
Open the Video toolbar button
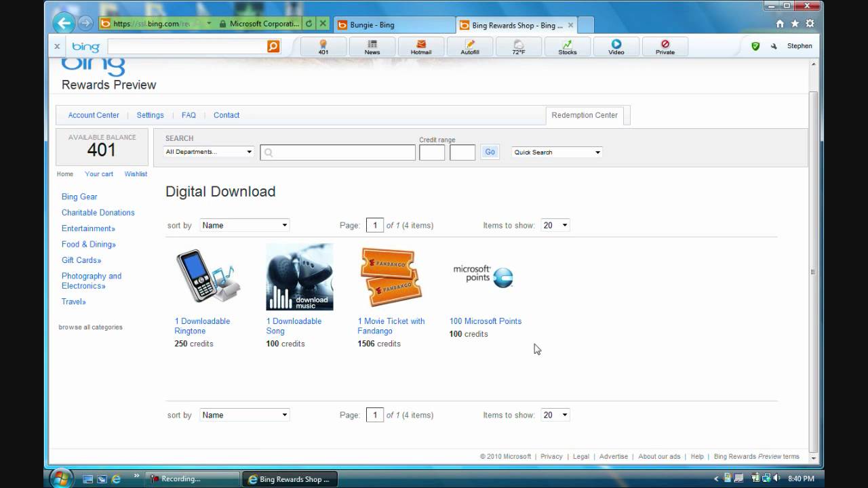[616, 47]
